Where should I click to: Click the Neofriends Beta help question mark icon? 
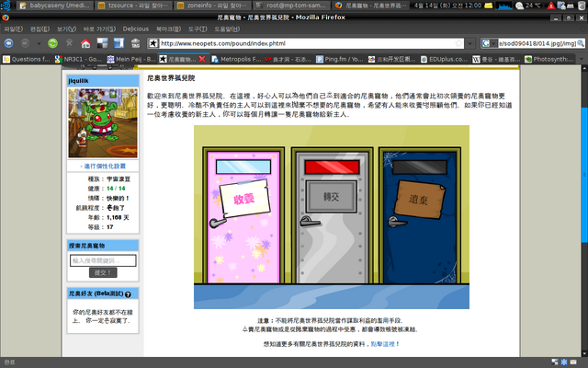click(128, 294)
